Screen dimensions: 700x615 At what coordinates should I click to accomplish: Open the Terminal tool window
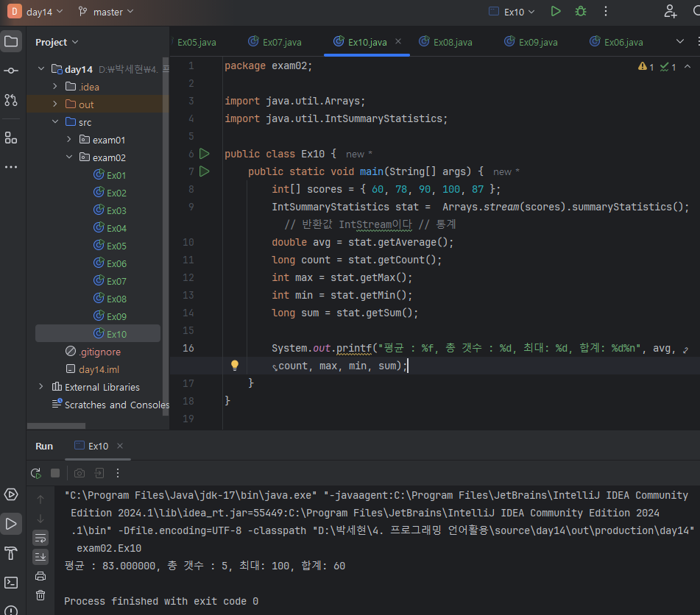pos(11,583)
